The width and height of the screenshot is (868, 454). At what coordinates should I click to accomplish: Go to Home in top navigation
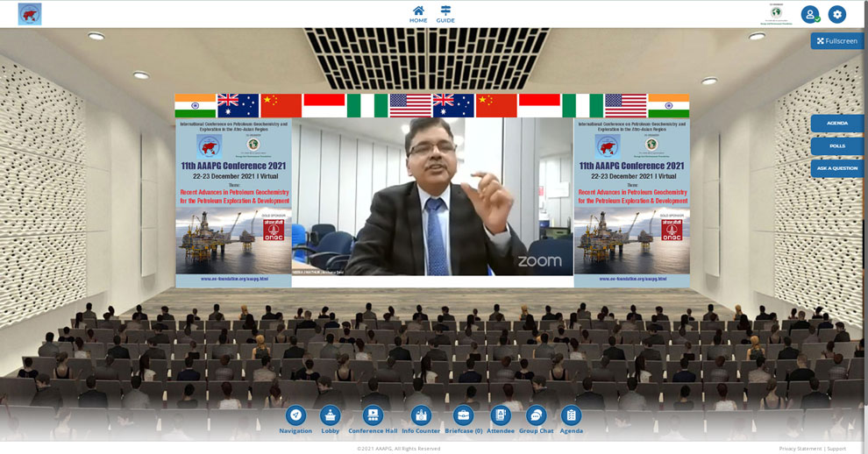pos(418,14)
